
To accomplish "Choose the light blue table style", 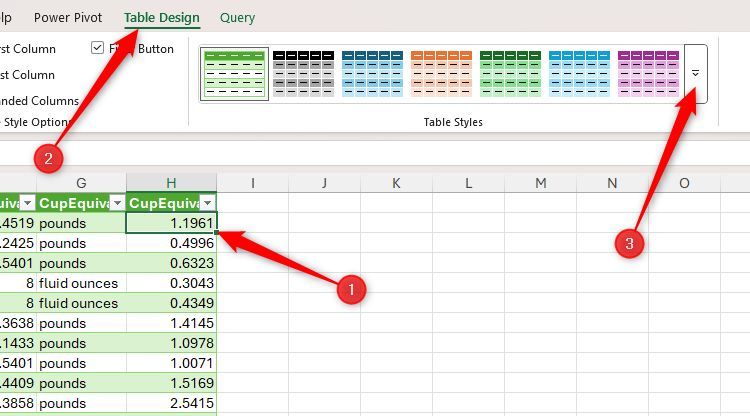I will [x=579, y=74].
